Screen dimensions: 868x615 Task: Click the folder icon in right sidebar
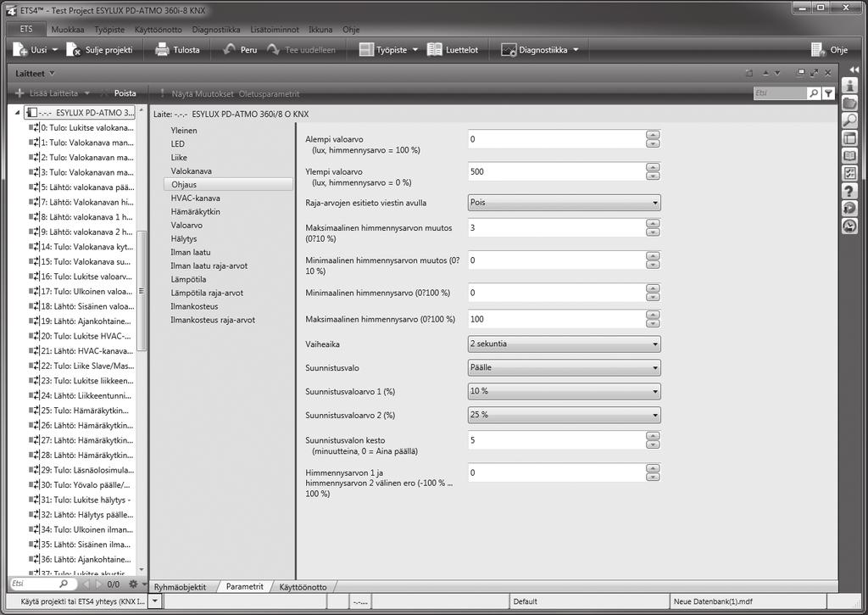(849, 103)
